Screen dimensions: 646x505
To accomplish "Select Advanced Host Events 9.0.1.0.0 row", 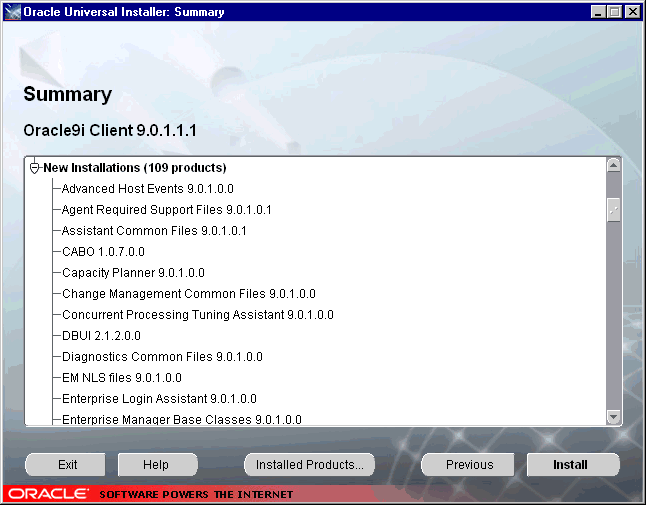I will [x=147, y=189].
